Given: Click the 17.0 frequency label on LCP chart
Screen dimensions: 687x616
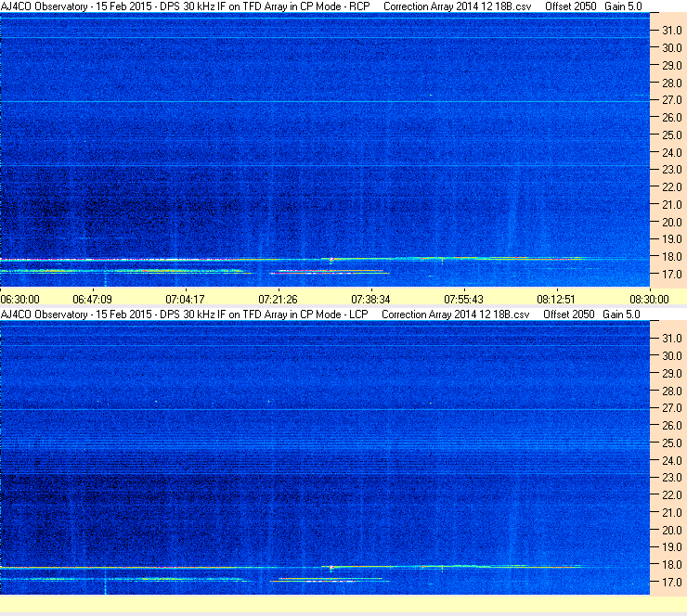Looking at the screenshot, I should [672, 583].
